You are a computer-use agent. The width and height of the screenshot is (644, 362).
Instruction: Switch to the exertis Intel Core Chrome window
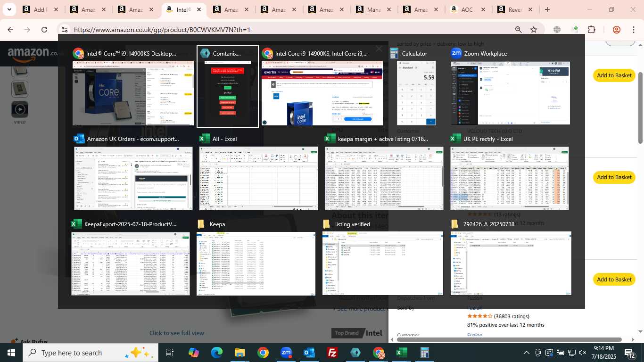coord(322,87)
